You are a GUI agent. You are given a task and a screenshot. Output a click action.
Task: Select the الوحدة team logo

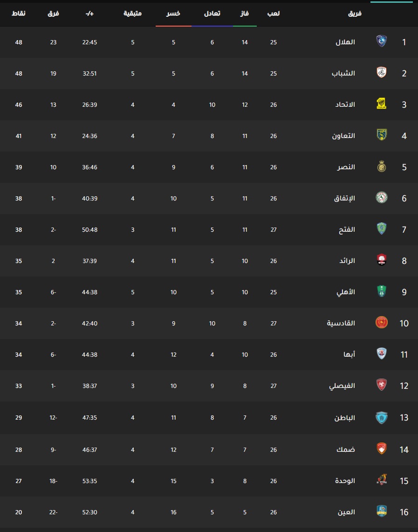pos(381,480)
